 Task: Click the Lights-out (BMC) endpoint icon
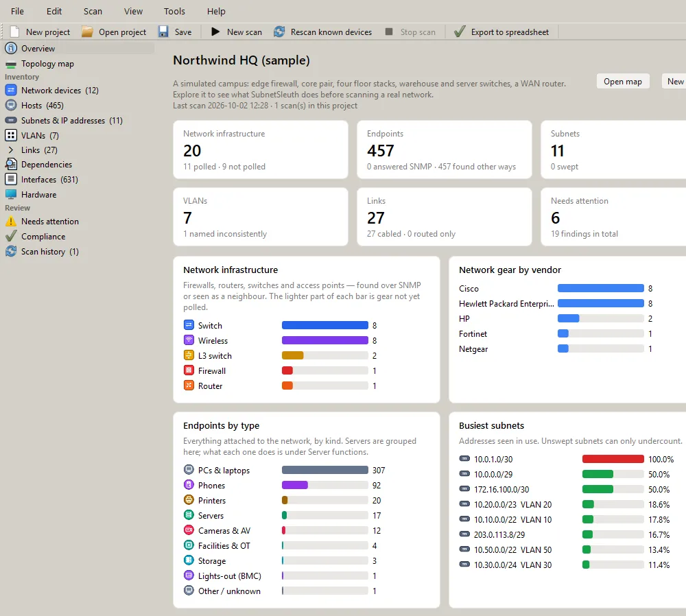pos(189,576)
